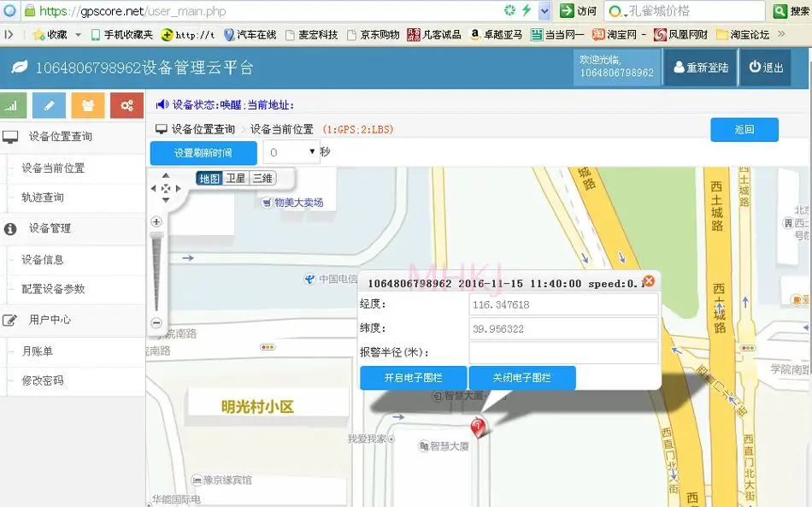Pan the map down with arrow
812x507 pixels.
pyautogui.click(x=166, y=200)
